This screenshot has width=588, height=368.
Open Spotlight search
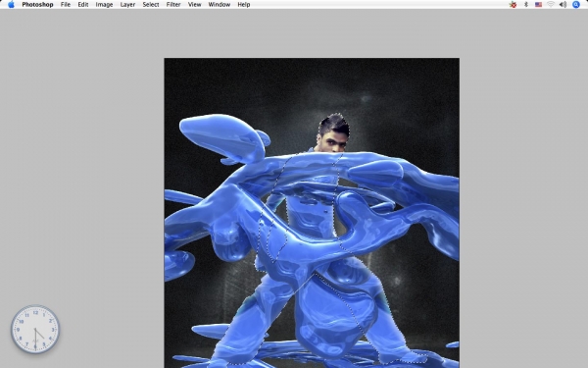pyautogui.click(x=576, y=5)
